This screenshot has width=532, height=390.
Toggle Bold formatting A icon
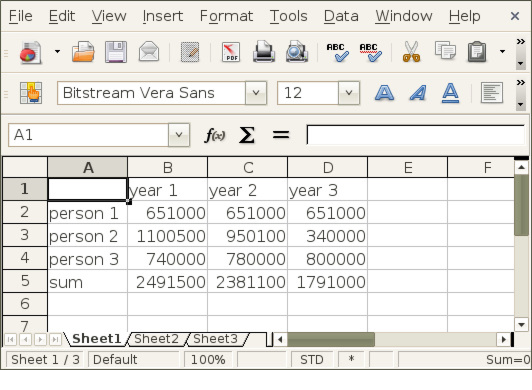(384, 93)
